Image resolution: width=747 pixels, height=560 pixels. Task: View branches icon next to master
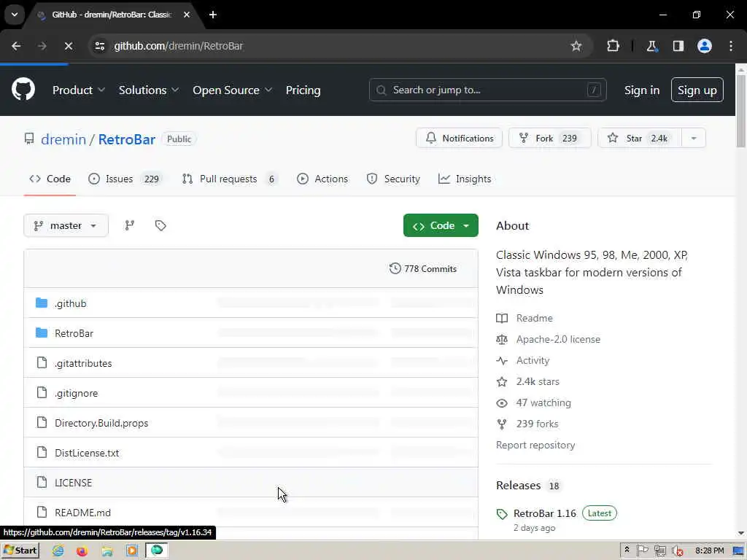tap(130, 225)
